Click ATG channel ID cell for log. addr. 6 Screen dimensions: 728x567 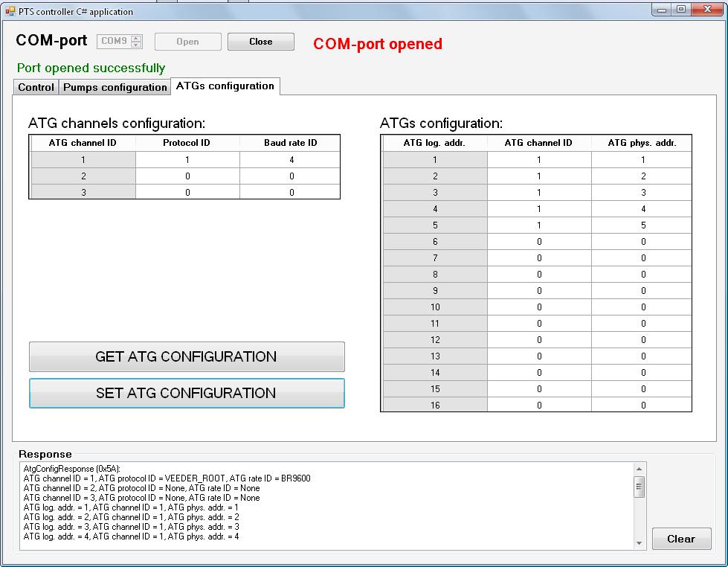pos(539,242)
